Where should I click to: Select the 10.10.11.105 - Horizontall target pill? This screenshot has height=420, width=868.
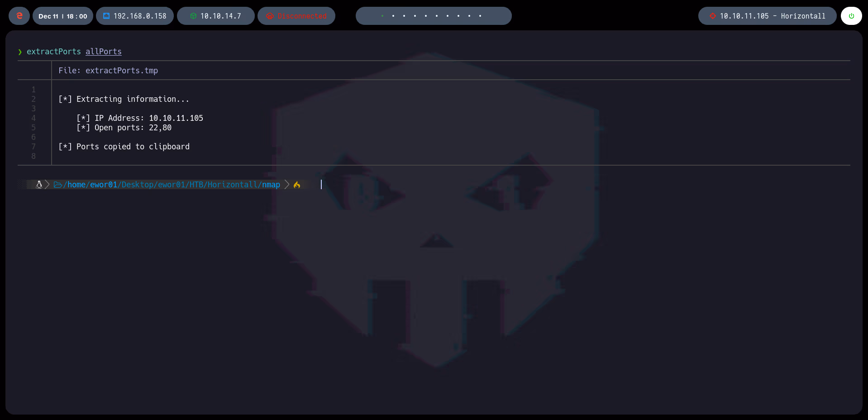[767, 16]
